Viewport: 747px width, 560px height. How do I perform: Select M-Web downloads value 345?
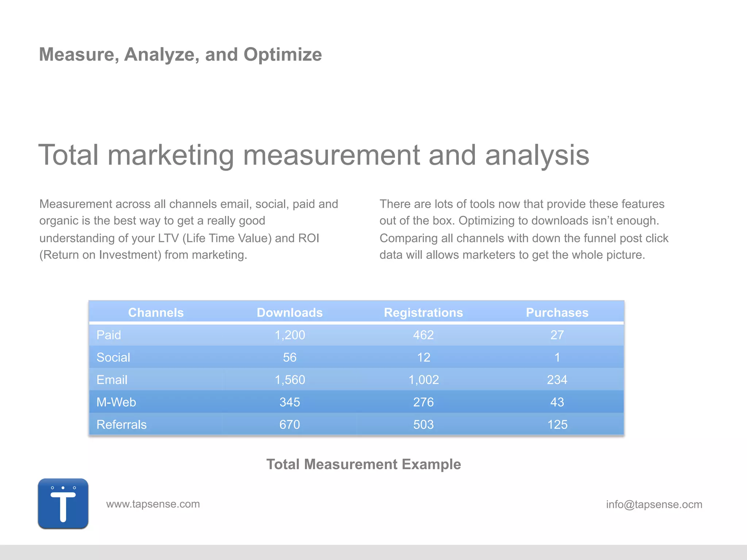(x=290, y=402)
